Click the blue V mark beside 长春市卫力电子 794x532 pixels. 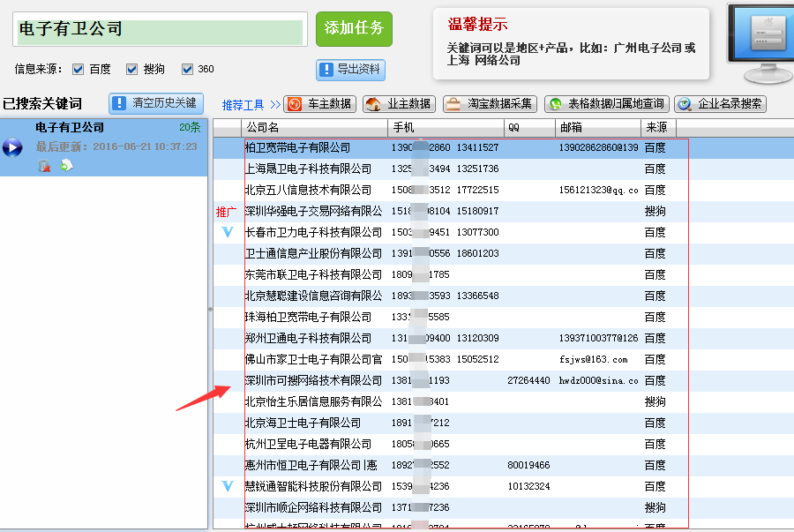click(x=228, y=232)
